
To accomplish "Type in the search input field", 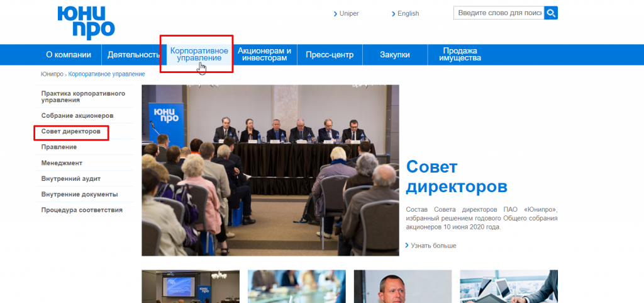I will 499,13.
